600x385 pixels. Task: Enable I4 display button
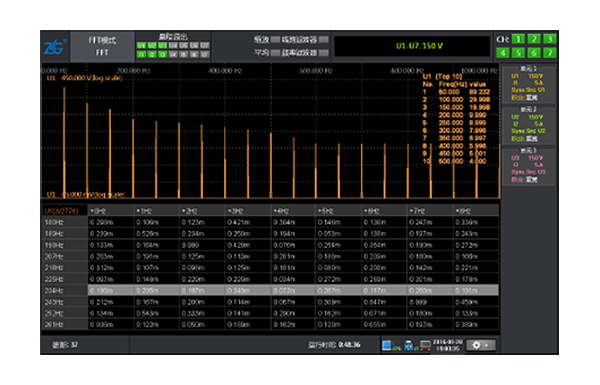[x=173, y=55]
